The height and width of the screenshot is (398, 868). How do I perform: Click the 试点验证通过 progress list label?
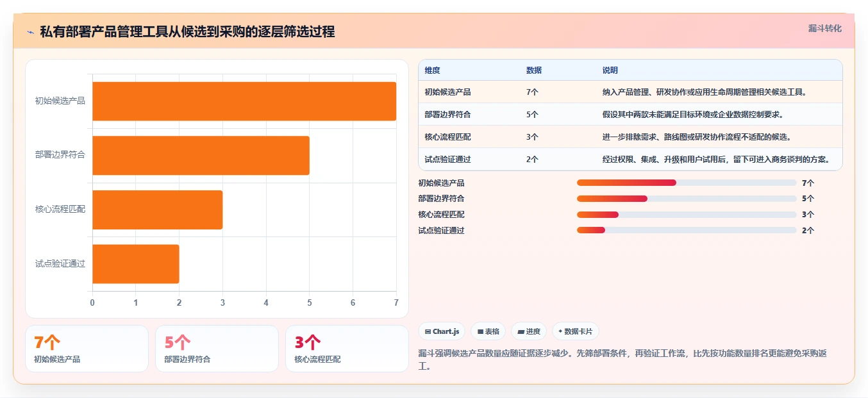(441, 231)
